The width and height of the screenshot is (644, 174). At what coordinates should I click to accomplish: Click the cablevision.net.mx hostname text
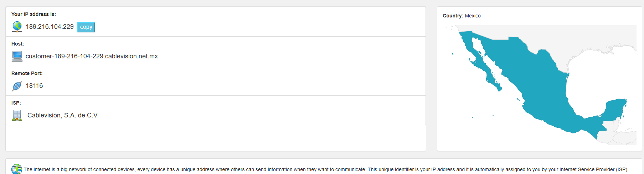92,56
